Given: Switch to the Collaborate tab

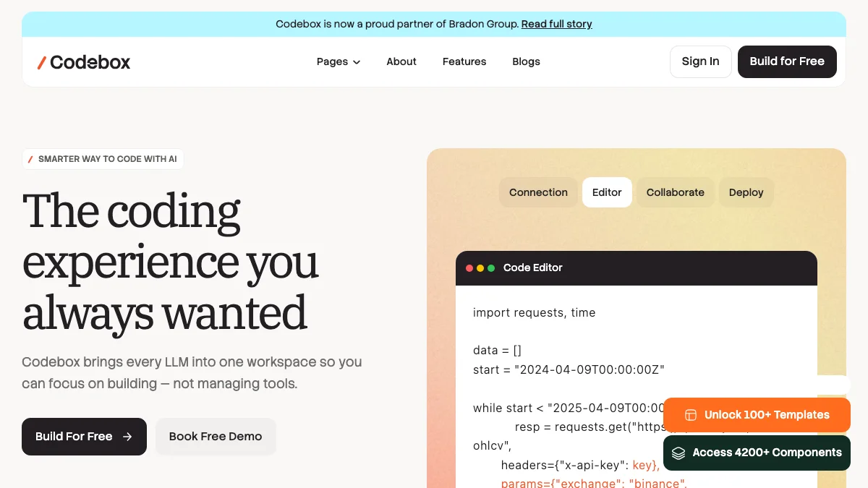Looking at the screenshot, I should [x=676, y=192].
